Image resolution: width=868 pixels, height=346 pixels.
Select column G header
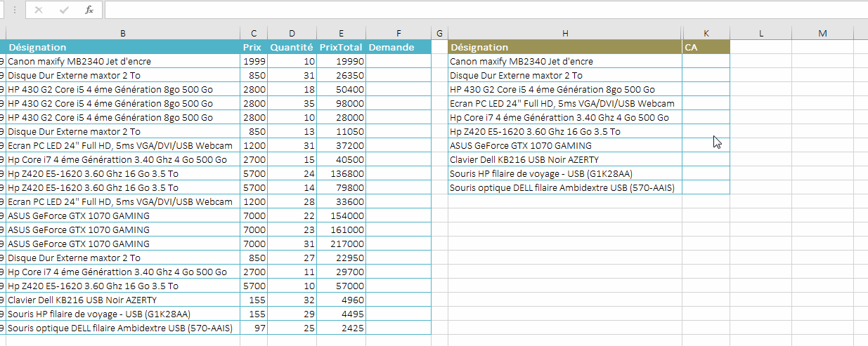pos(439,33)
